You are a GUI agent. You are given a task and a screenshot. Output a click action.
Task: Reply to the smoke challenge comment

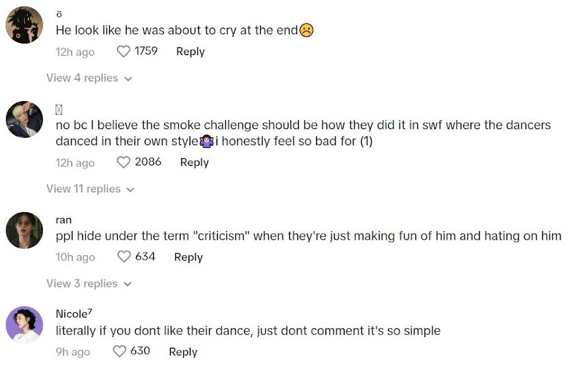(194, 162)
